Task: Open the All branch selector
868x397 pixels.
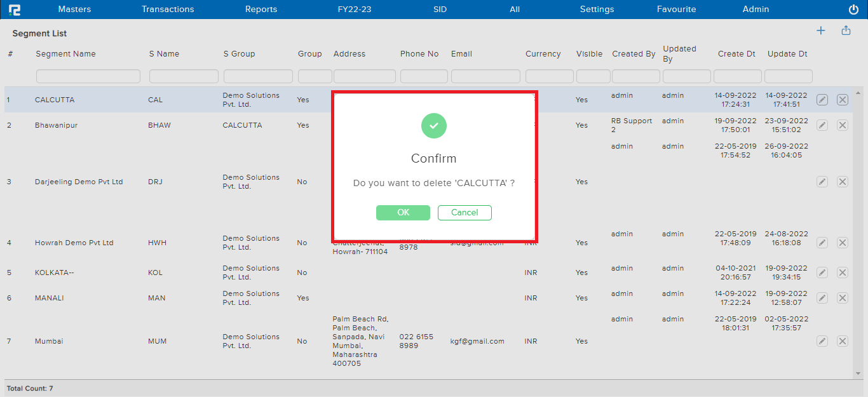Action: click(515, 9)
